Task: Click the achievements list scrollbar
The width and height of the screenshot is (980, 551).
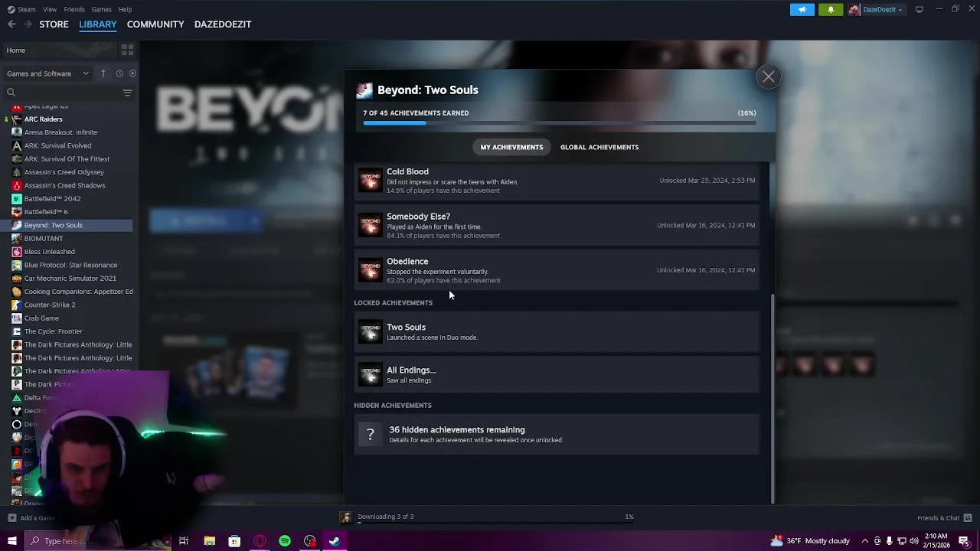Action: [772, 398]
